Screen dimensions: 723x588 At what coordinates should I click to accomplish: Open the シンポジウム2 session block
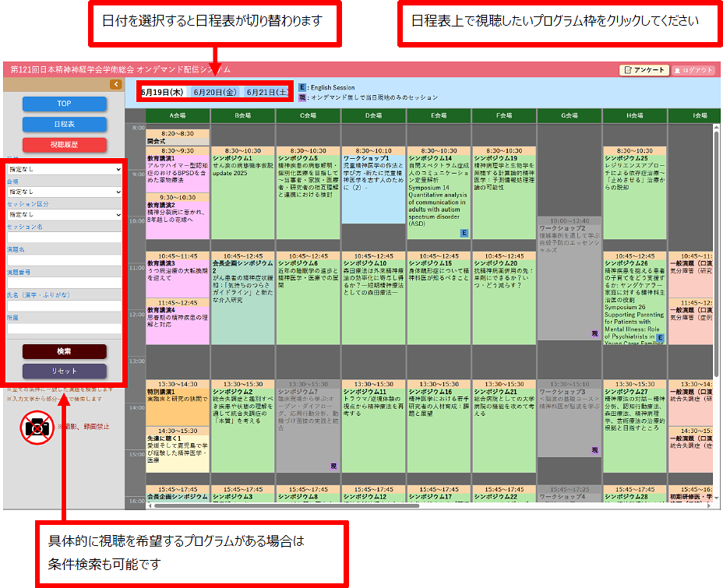point(243,426)
